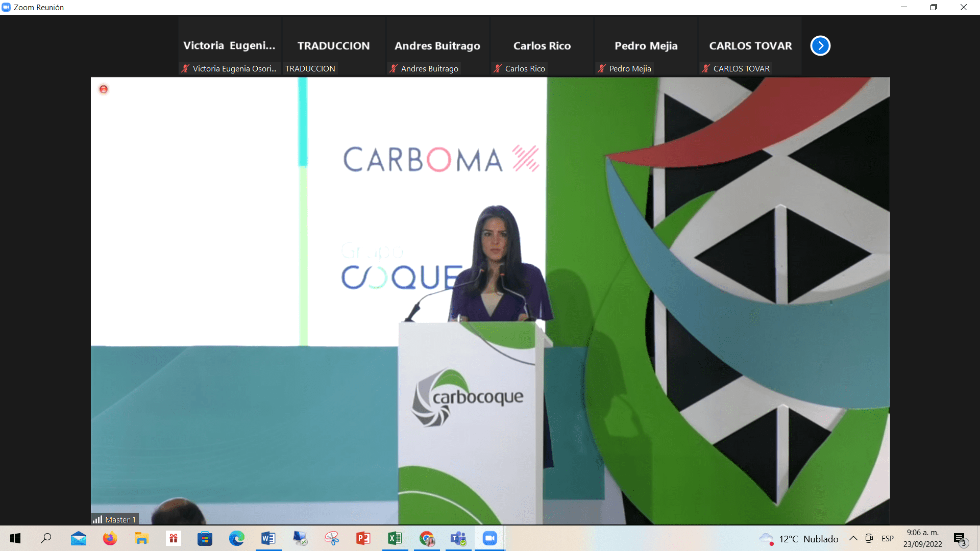Open the clock and date calendar flyout
Viewport: 980px width, 551px height.
[923, 538]
